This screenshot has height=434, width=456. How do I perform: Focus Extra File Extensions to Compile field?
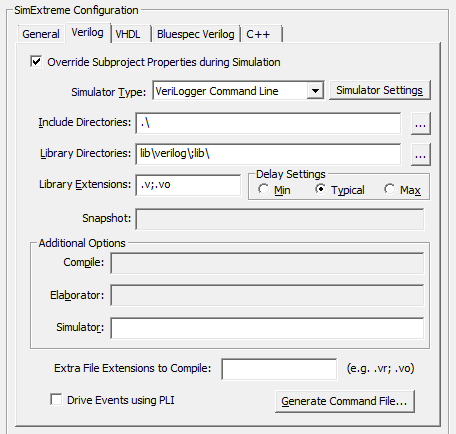pyautogui.click(x=279, y=369)
